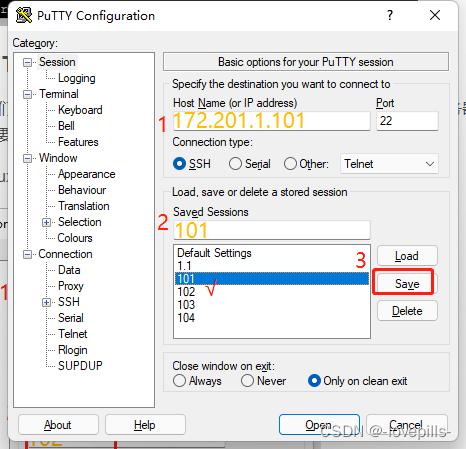This screenshot has width=466, height=449.
Task: Click the question mark help icon
Action: [x=390, y=15]
